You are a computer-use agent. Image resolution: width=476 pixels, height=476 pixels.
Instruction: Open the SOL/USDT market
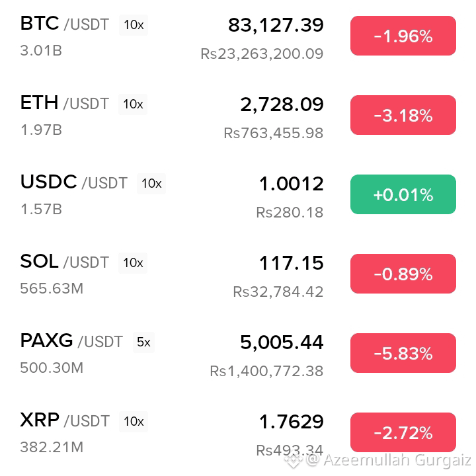click(x=238, y=274)
